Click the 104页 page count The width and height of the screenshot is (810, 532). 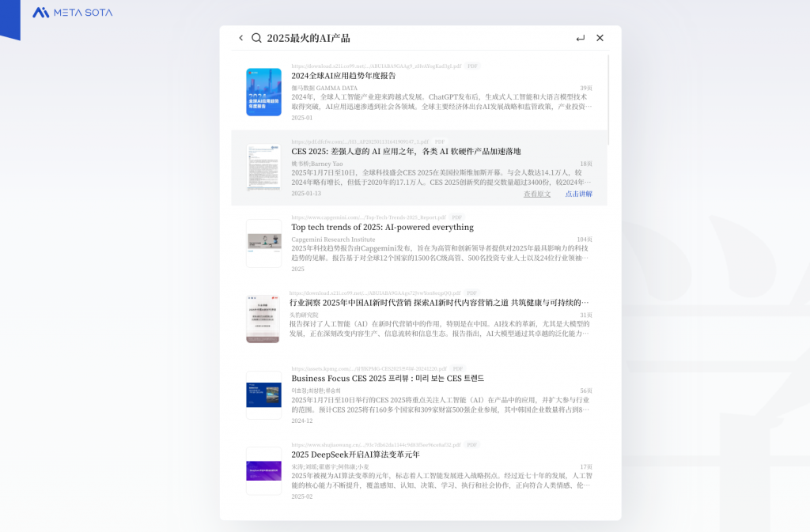tap(585, 240)
